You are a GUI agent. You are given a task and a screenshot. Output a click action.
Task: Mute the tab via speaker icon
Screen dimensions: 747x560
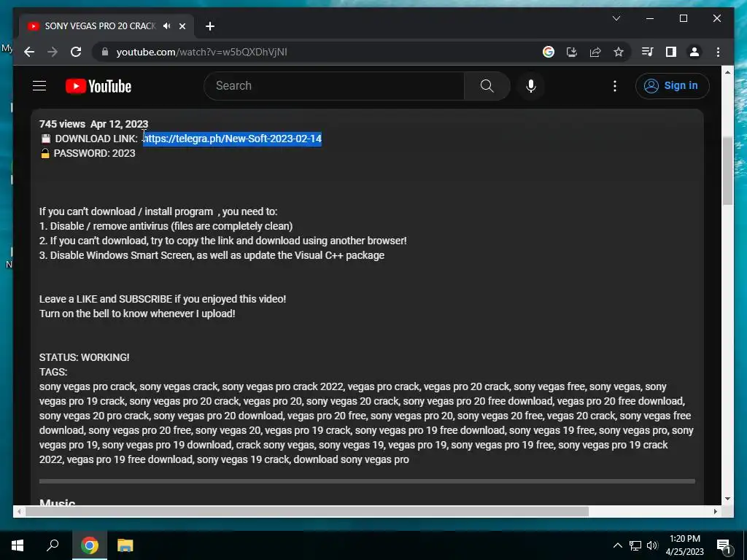[167, 26]
